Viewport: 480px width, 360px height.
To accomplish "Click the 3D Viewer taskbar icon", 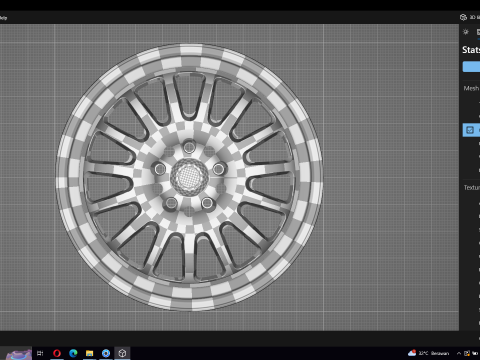I will (122, 353).
